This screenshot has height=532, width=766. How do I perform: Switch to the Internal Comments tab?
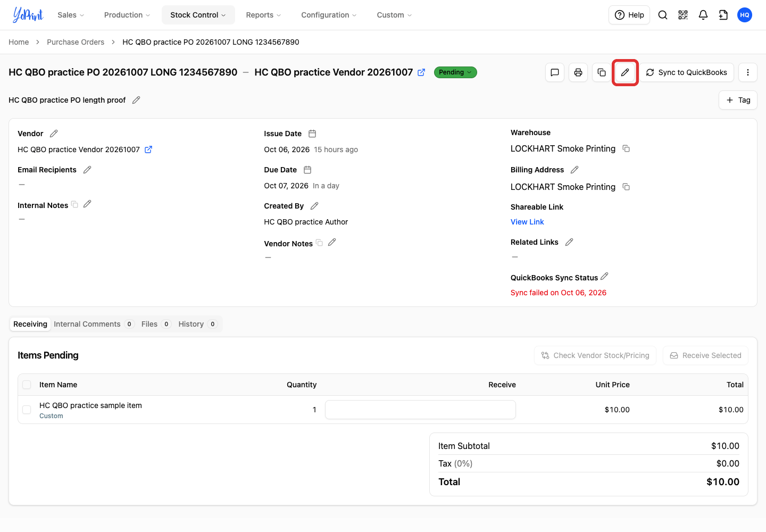[x=94, y=324]
